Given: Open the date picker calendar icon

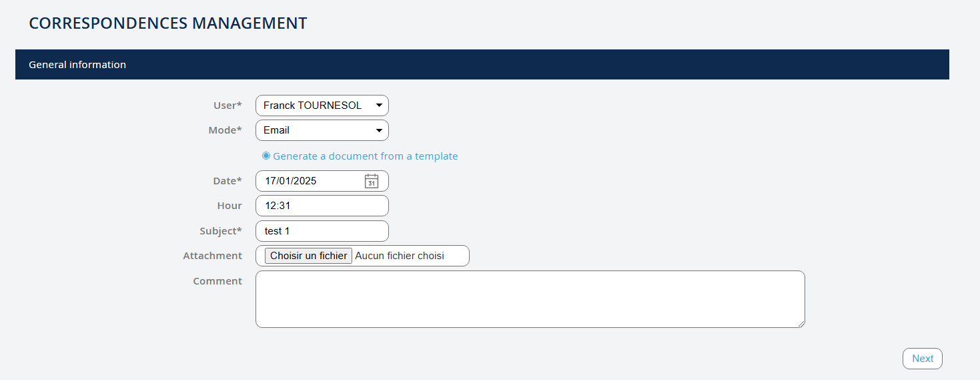Looking at the screenshot, I should [x=372, y=181].
